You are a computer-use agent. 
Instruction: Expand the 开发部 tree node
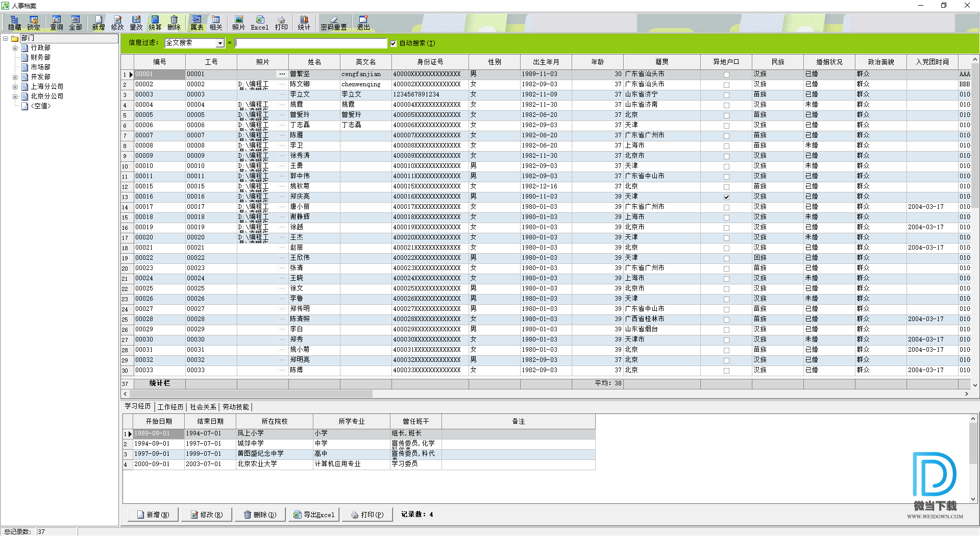(15, 77)
